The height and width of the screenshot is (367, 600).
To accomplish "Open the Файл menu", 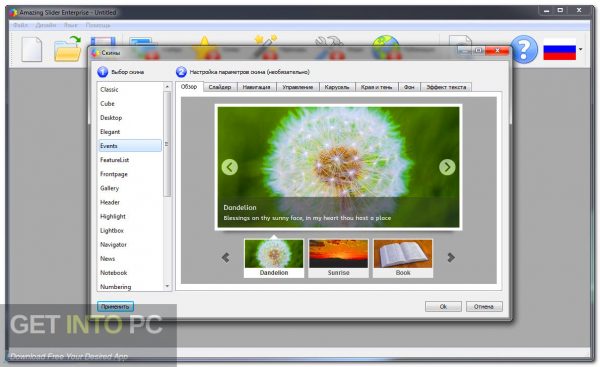I will (20, 25).
